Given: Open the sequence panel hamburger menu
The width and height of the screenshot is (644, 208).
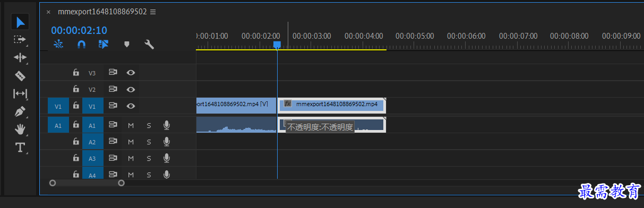Looking at the screenshot, I should click(x=153, y=12).
